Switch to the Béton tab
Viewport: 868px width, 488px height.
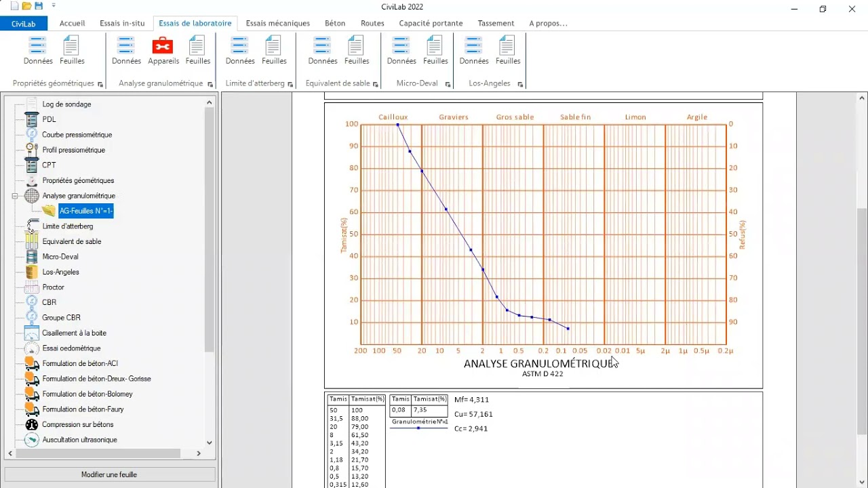click(x=335, y=23)
